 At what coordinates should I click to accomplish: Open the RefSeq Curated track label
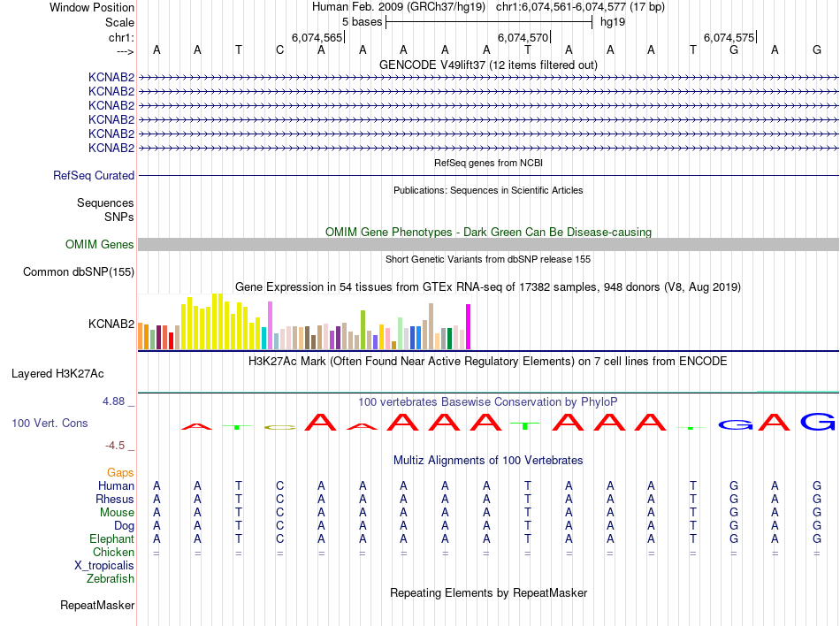pos(94,176)
